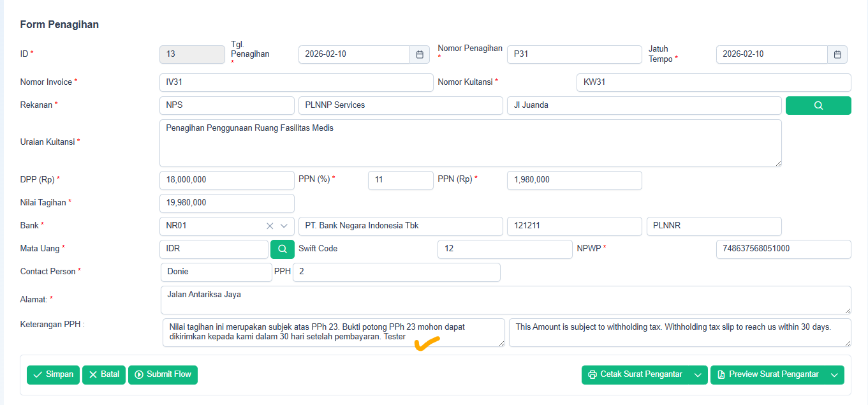
Task: Click the Uraian Kuitansi text area
Action: click(x=470, y=144)
